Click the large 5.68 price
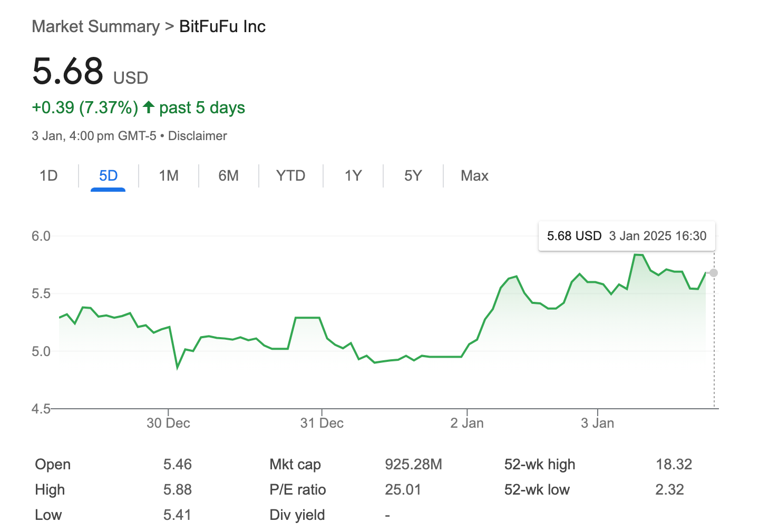The width and height of the screenshot is (759, 532). [x=68, y=71]
